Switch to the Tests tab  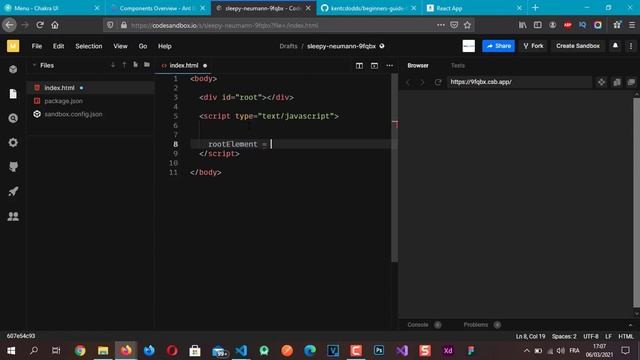tap(458, 65)
